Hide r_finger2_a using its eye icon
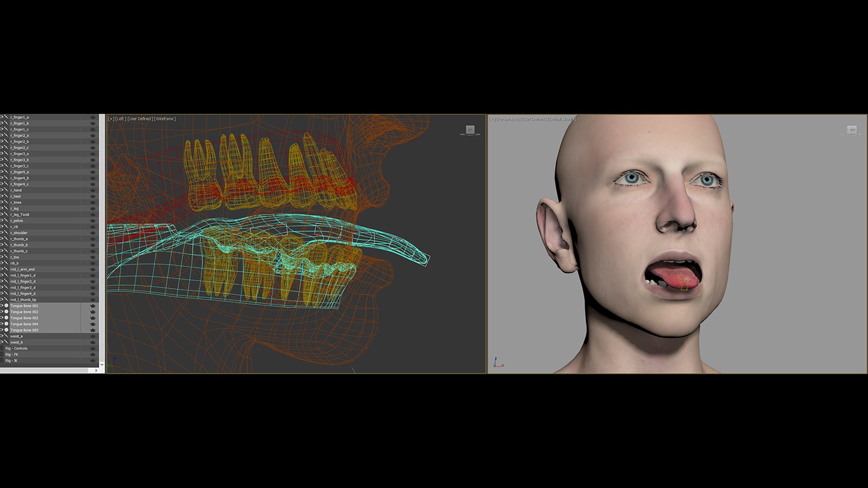Screen dimensions: 868x488 click(1, 135)
